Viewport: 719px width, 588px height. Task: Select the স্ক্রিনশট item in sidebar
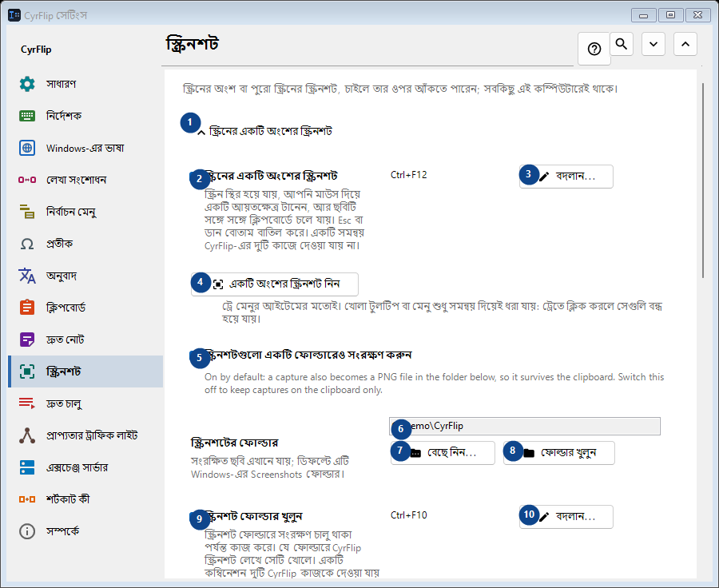pyautogui.click(x=85, y=371)
